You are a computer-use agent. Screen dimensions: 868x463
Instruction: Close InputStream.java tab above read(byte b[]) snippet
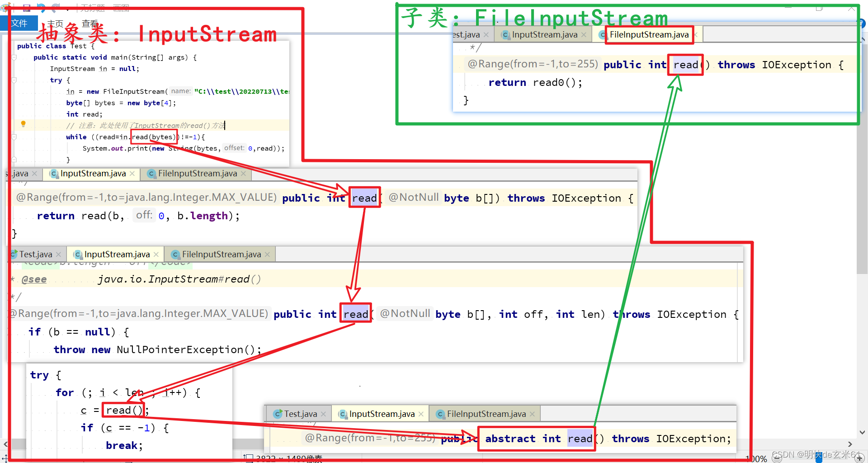pos(132,174)
